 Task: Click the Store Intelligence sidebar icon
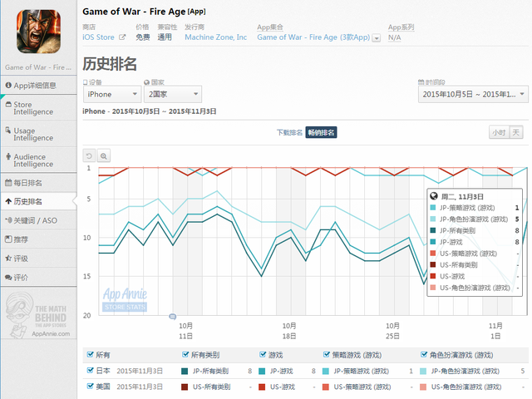click(8, 105)
